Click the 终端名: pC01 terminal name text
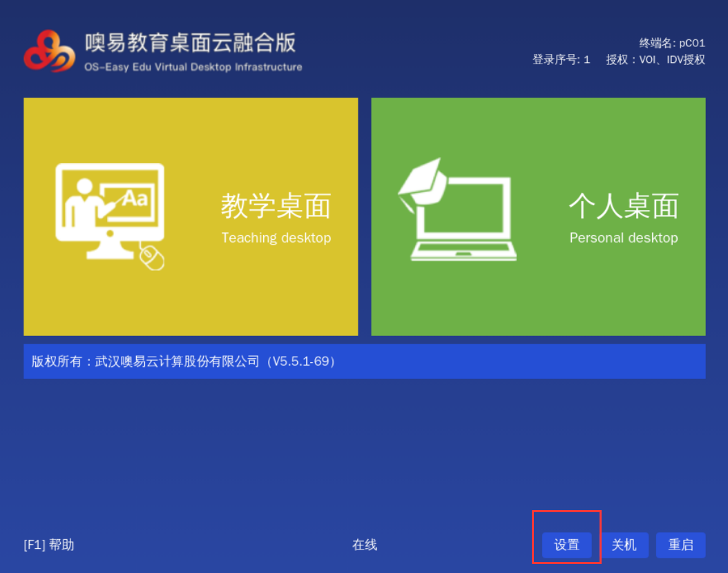Image resolution: width=728 pixels, height=573 pixels. [672, 44]
